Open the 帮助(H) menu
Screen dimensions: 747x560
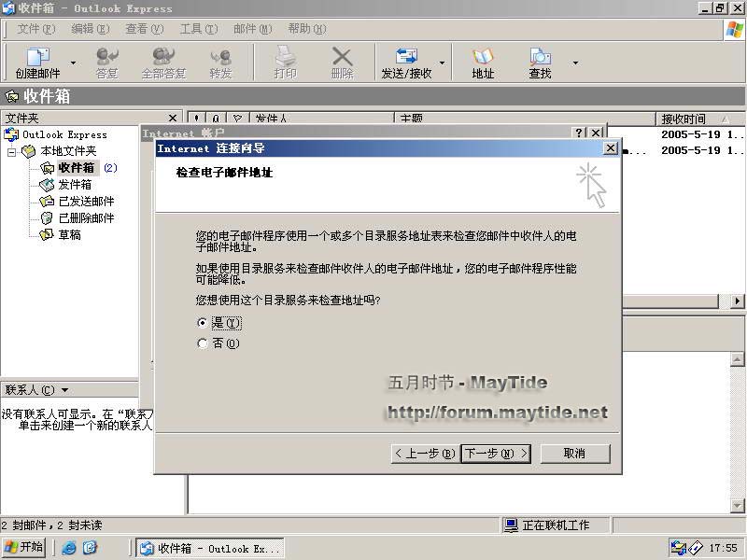(307, 29)
